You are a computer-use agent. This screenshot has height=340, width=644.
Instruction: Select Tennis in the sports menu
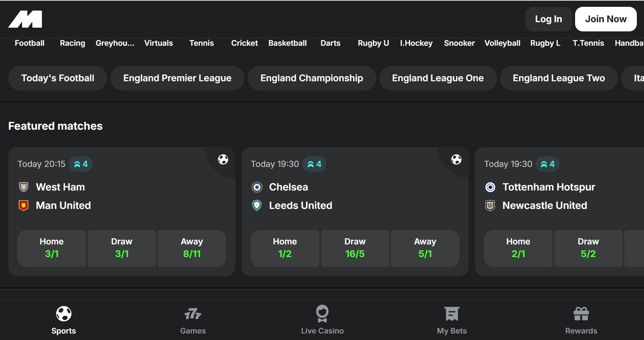[x=201, y=43]
